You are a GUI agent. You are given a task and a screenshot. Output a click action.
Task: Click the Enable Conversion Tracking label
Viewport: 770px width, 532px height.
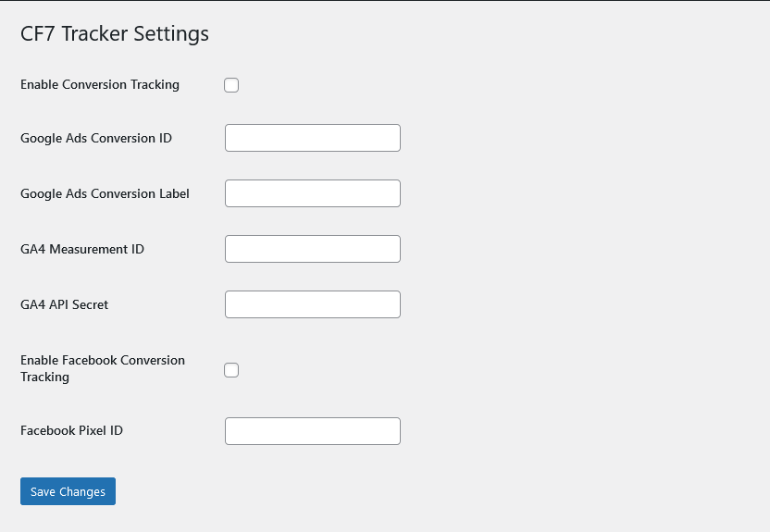100,84
